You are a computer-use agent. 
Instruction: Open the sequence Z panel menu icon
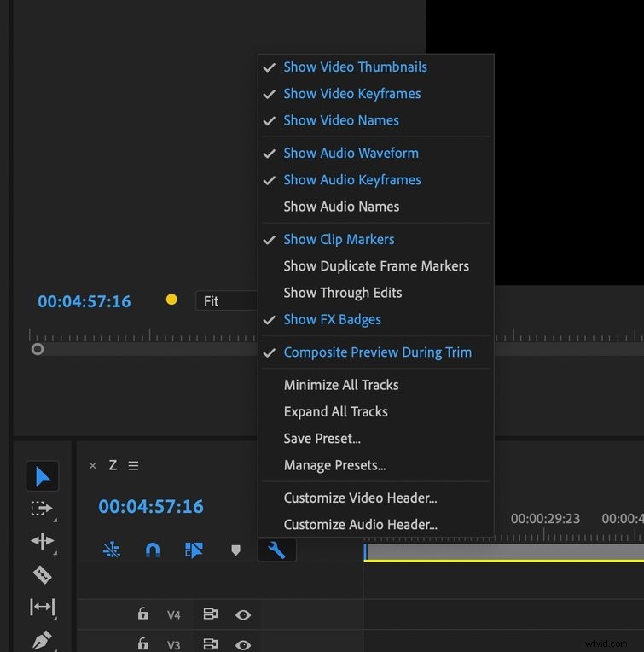click(133, 465)
